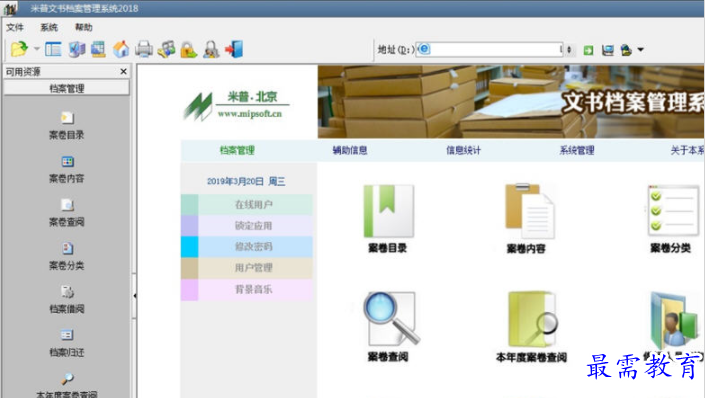This screenshot has width=708, height=398.
Task: Click the computer monitor toolbar icon
Action: click(76, 49)
